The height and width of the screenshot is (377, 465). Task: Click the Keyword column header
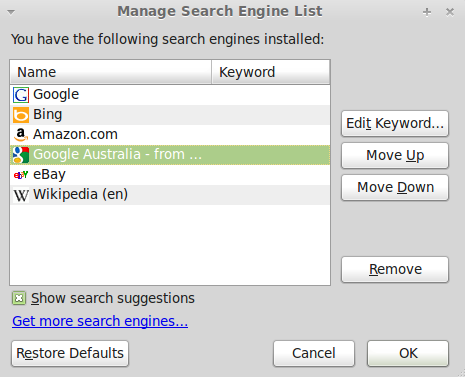[x=271, y=72]
